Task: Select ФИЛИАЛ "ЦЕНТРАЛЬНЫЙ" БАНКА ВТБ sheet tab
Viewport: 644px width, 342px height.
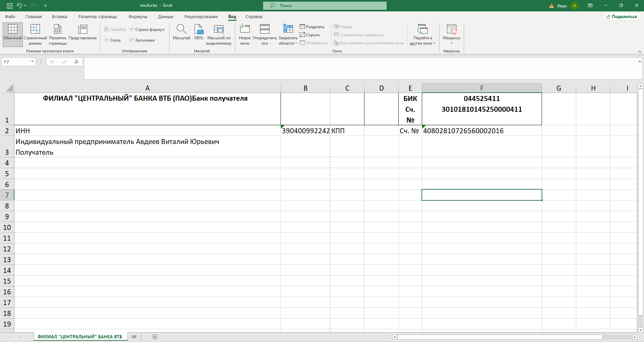Action: pos(80,337)
